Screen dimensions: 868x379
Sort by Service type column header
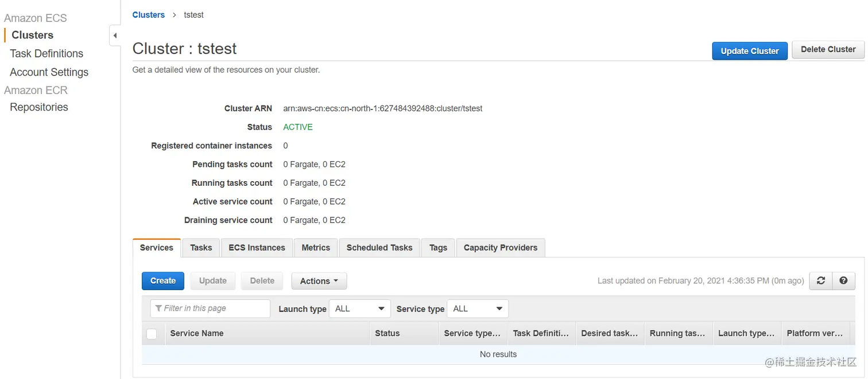pyautogui.click(x=472, y=333)
